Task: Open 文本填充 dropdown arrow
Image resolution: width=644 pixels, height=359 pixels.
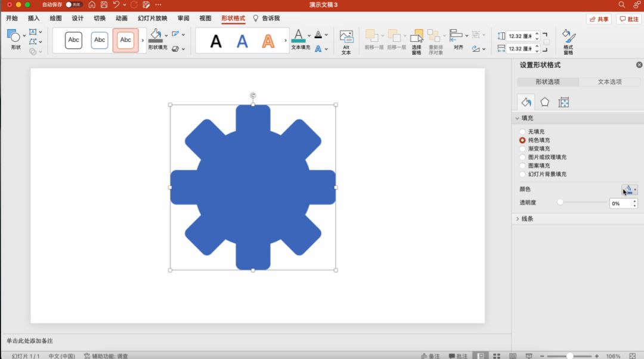Action: point(309,35)
